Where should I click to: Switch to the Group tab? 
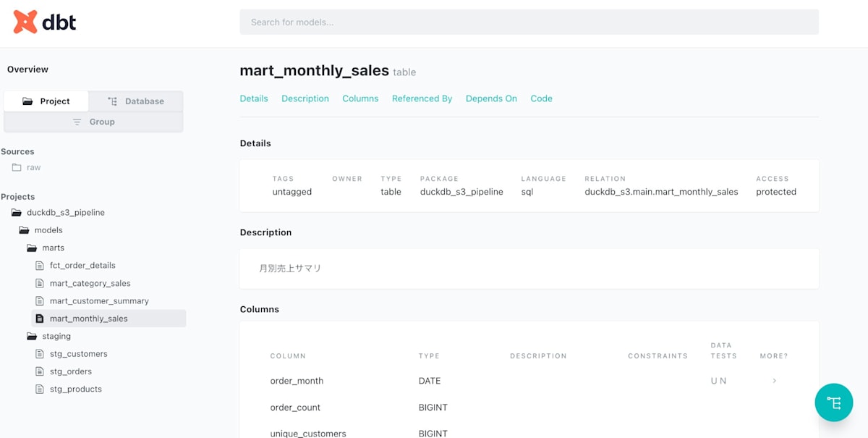pyautogui.click(x=93, y=122)
